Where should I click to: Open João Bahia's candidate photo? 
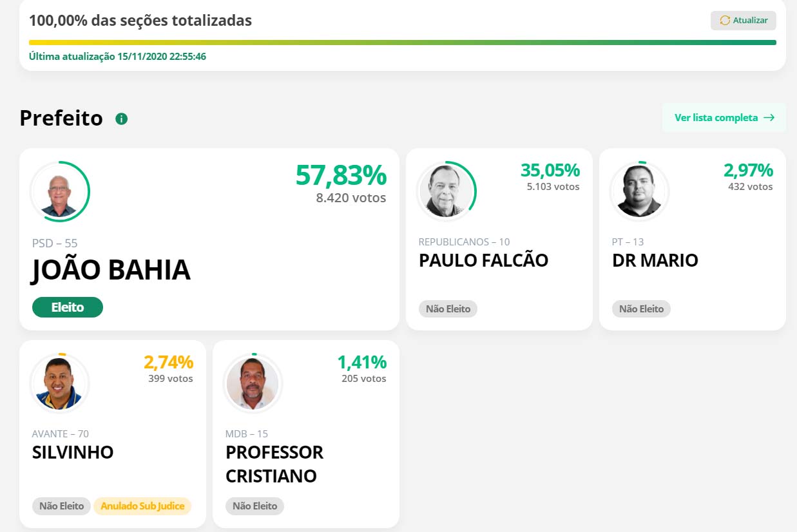60,191
